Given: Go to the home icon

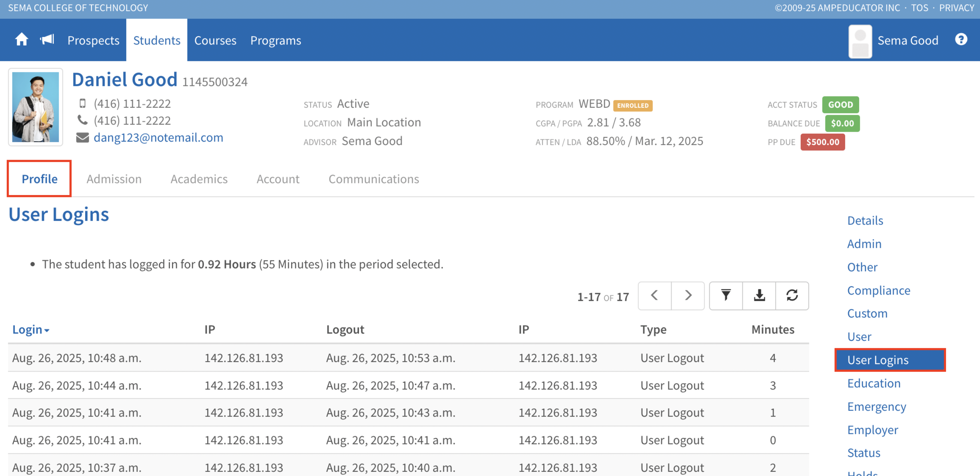Looking at the screenshot, I should pos(21,40).
